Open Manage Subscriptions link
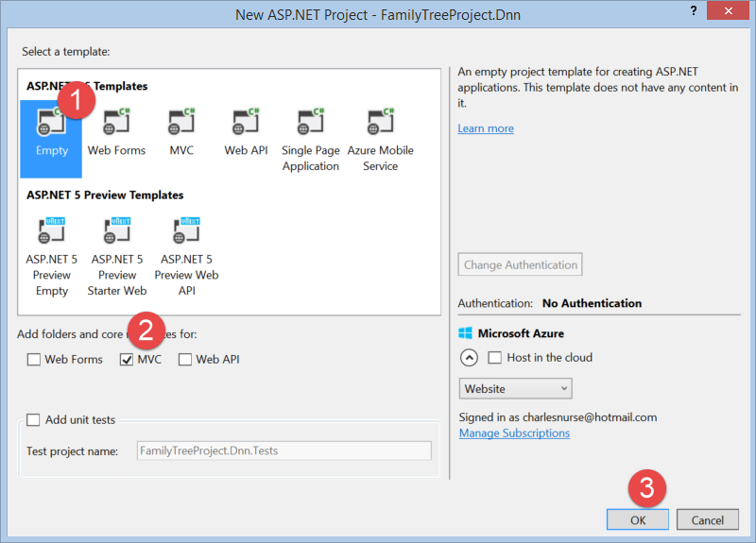Viewport: 756px width, 543px height. [x=514, y=433]
